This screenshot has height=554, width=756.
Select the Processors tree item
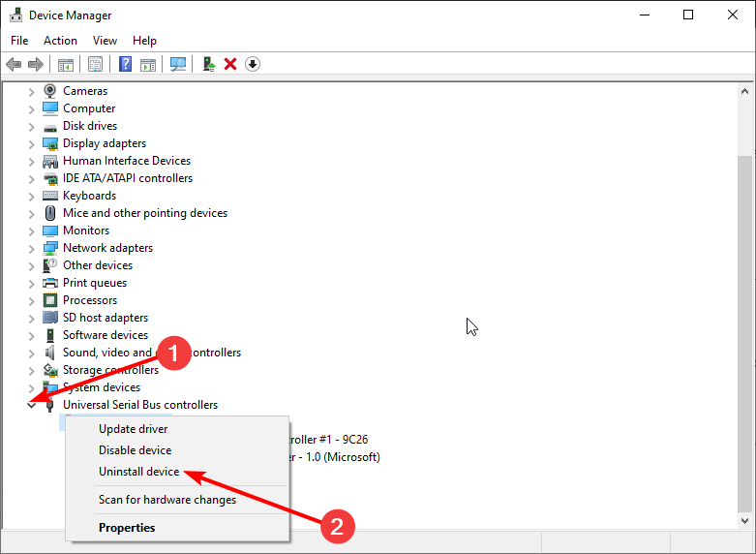coord(90,300)
